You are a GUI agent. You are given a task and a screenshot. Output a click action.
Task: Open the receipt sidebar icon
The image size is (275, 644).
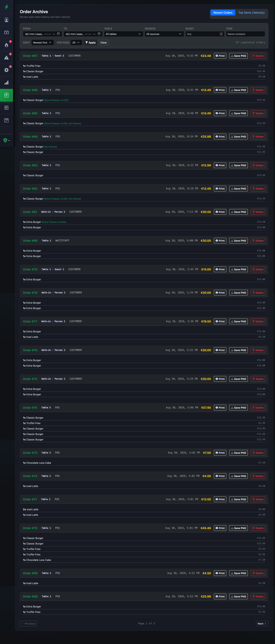click(x=6, y=108)
